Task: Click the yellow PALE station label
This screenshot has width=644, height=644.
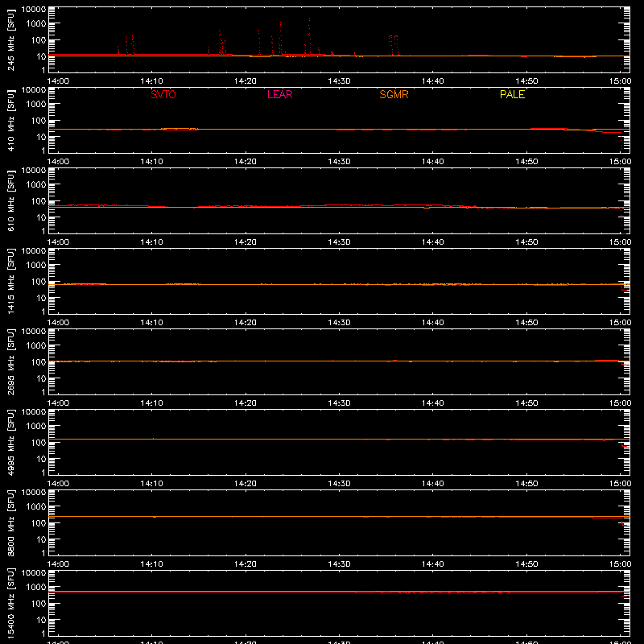Action: point(512,94)
